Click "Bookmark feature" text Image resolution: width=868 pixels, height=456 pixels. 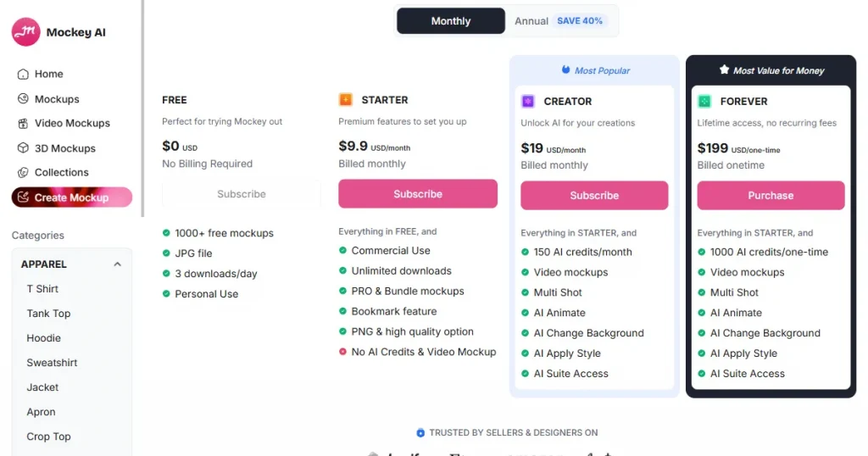click(x=394, y=312)
